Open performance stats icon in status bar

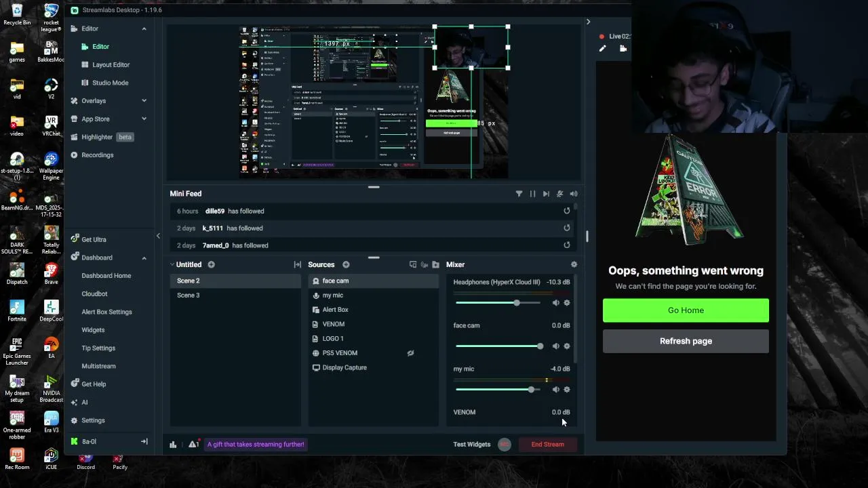(x=173, y=445)
